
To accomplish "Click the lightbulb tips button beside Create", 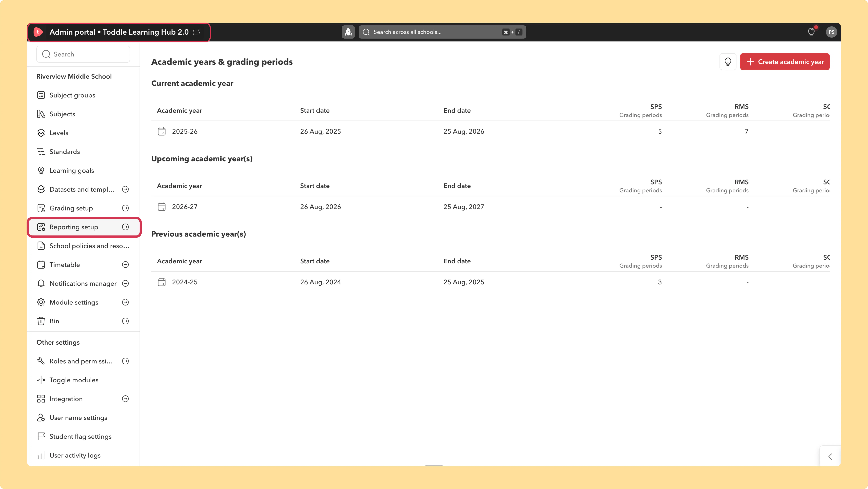I will click(728, 62).
